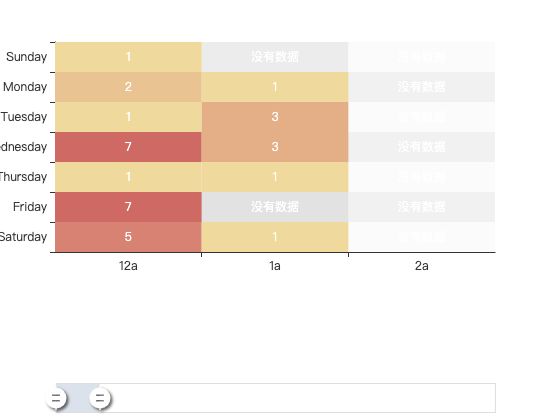Screen dimensions: 550x420
Task: Click the highlighted selected range in the zoom bar
Action: pyautogui.click(x=78, y=398)
